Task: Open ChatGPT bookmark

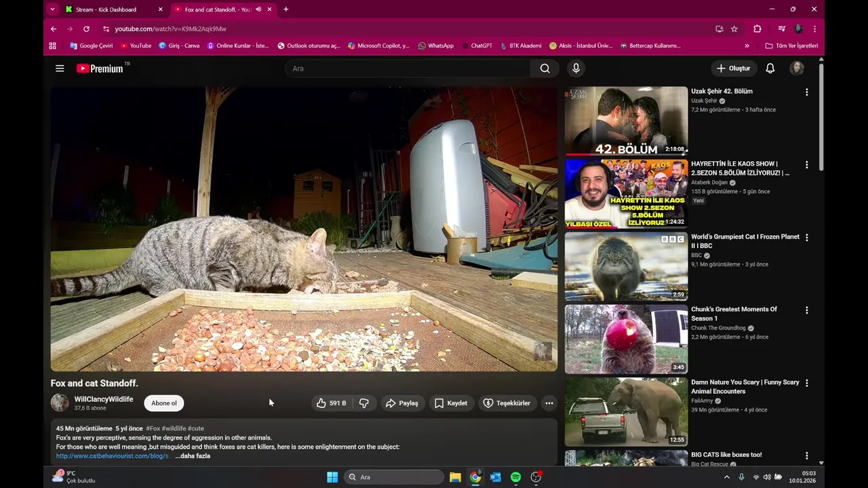Action: (x=476, y=46)
